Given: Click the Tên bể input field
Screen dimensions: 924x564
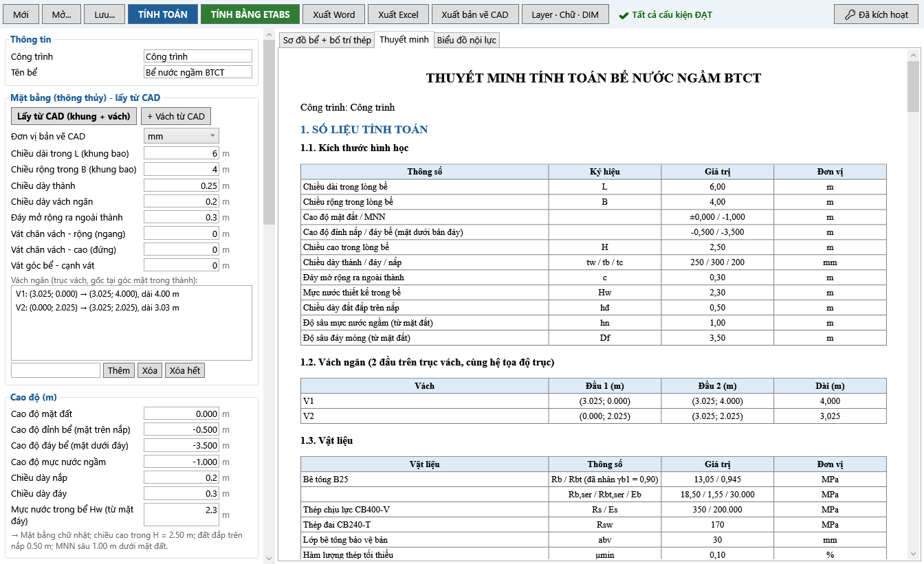Looking at the screenshot, I should coord(198,72).
